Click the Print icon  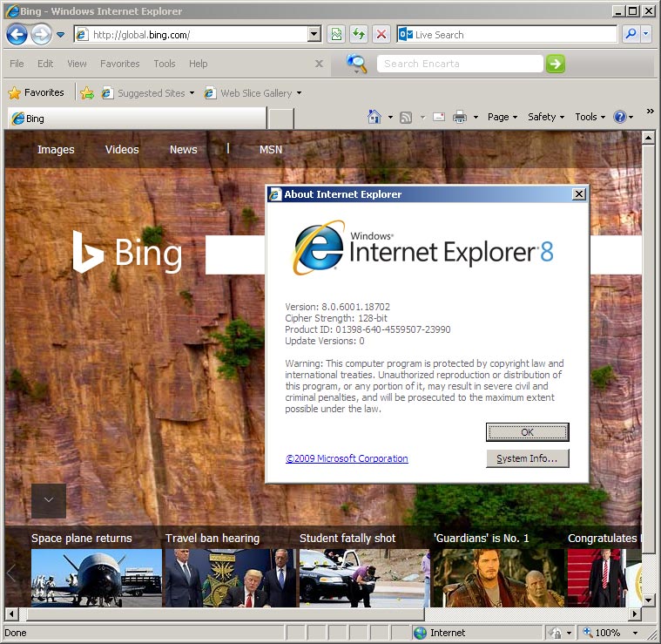pyautogui.click(x=460, y=117)
